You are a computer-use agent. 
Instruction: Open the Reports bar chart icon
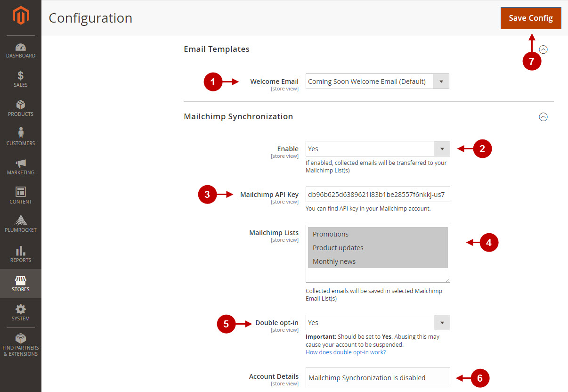[x=21, y=251]
